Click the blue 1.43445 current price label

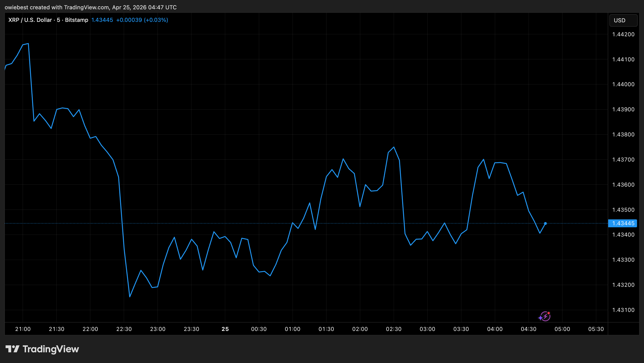pyautogui.click(x=623, y=223)
